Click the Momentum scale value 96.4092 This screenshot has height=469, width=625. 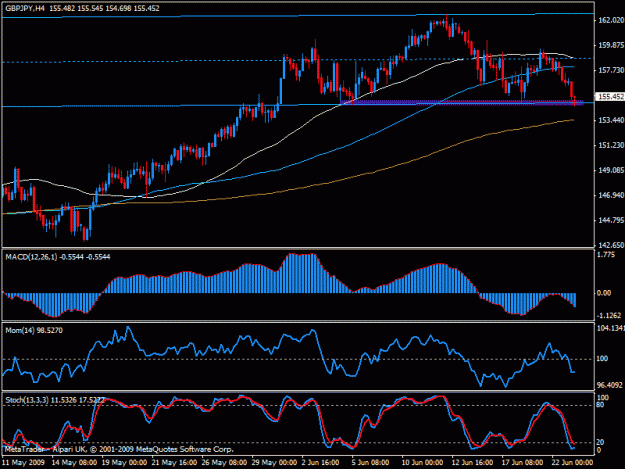coord(609,385)
